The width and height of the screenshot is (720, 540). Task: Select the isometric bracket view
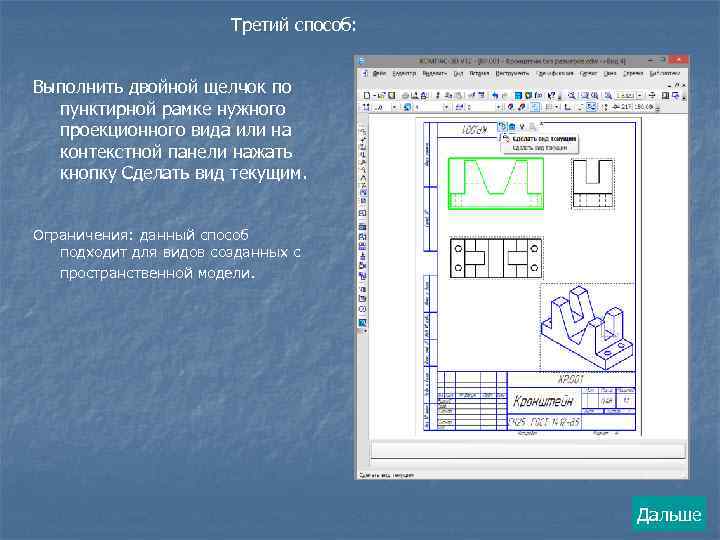pos(587,327)
